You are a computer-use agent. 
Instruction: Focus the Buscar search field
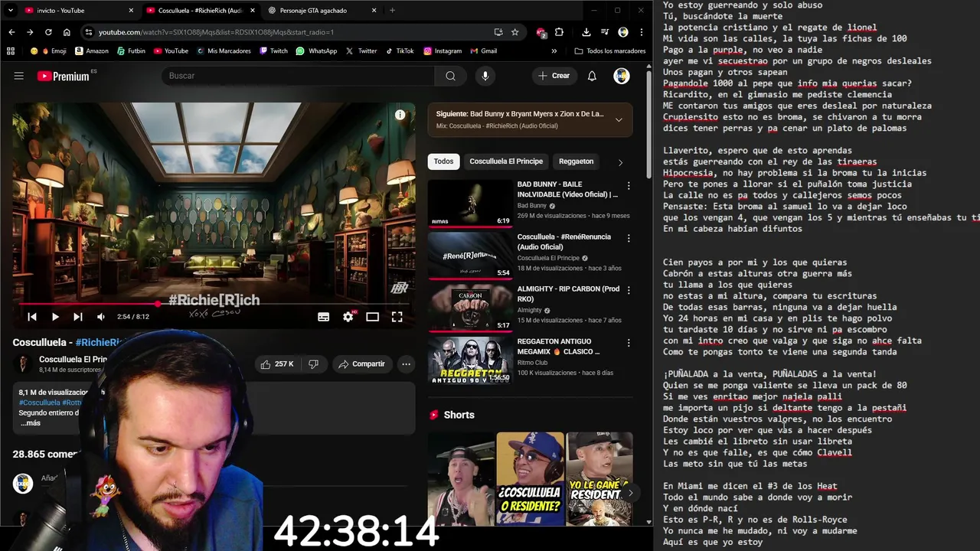coord(299,76)
